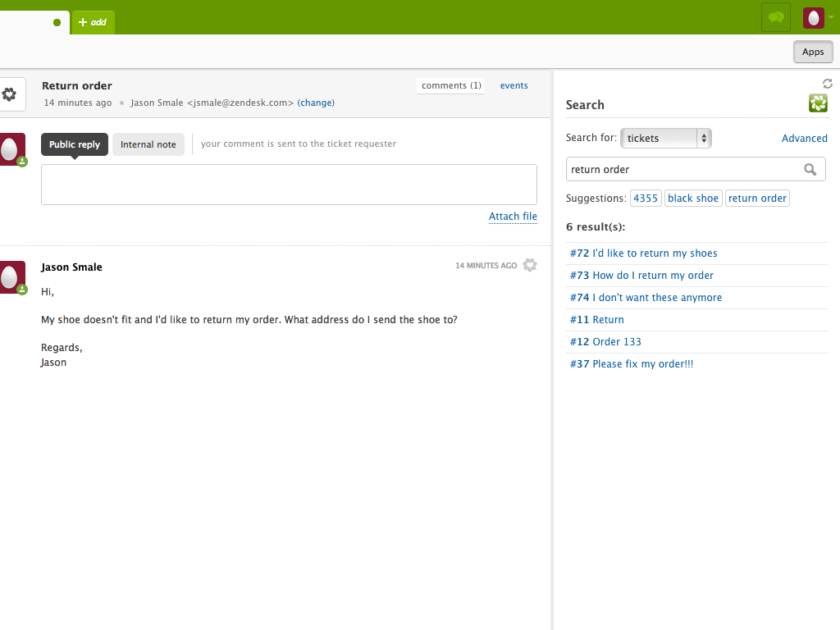Open the chat bubble icon in top bar
Screen dimensions: 840x630
(x=775, y=17)
